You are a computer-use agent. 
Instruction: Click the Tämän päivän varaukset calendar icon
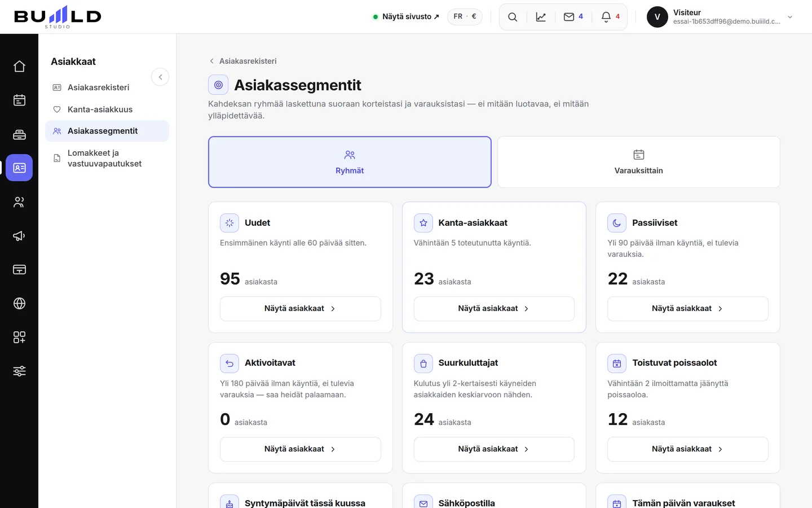coord(617,502)
